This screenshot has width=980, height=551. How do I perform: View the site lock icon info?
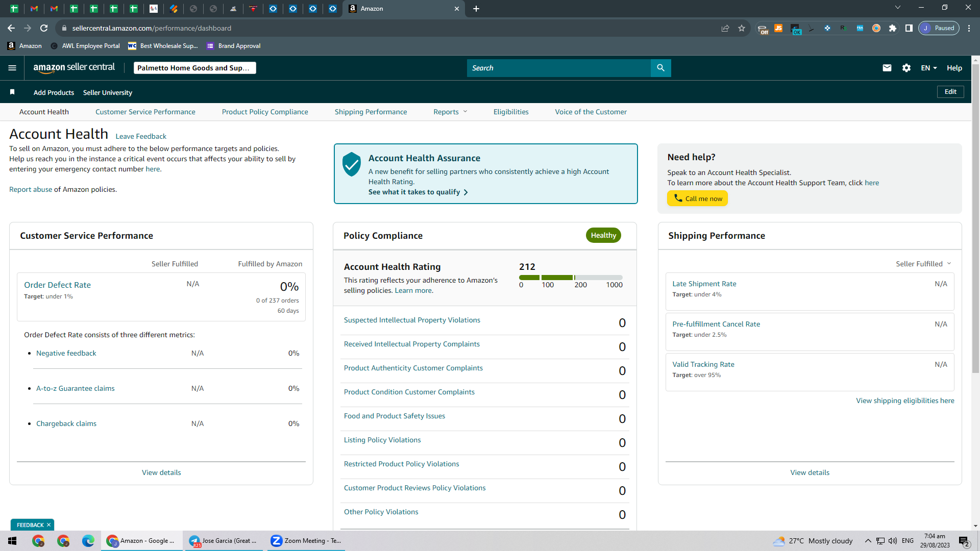tap(64, 28)
